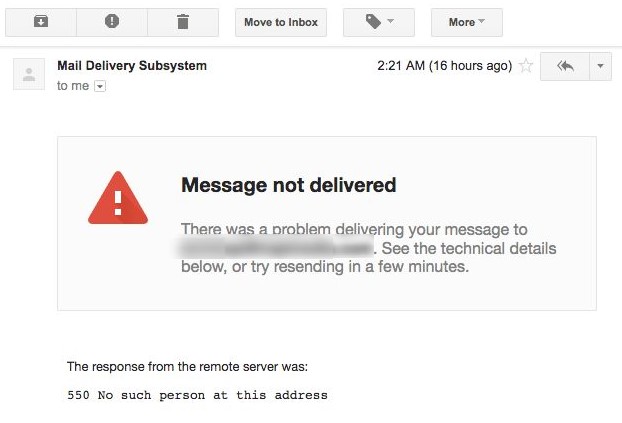Viewport: 622px width, 423px height.
Task: Open the More actions menu
Action: point(467,22)
